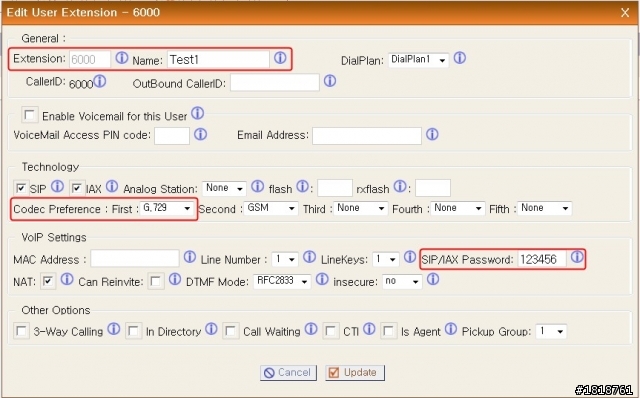
Task: Click the info icon after Line Number dropdown
Action: pos(309,257)
